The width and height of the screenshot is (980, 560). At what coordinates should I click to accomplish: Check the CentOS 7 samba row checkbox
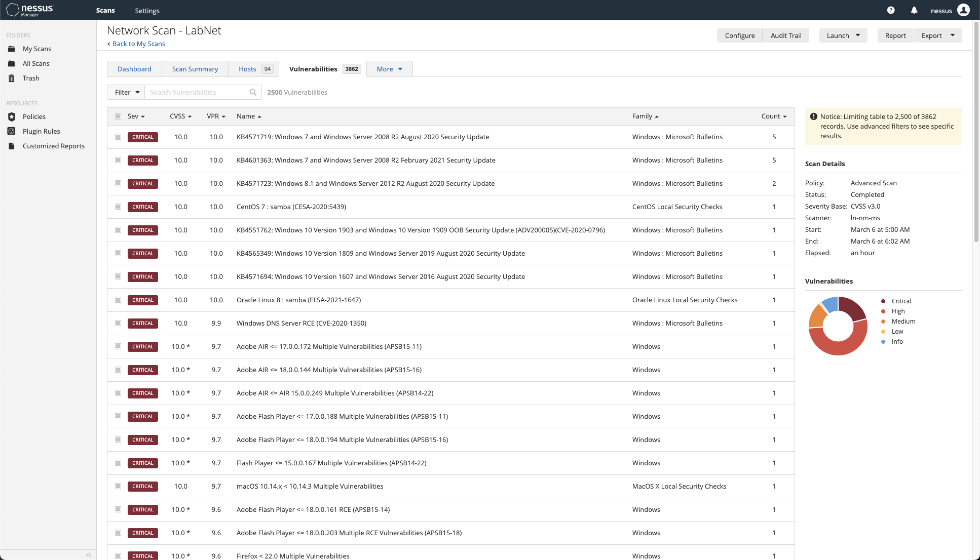(x=118, y=207)
